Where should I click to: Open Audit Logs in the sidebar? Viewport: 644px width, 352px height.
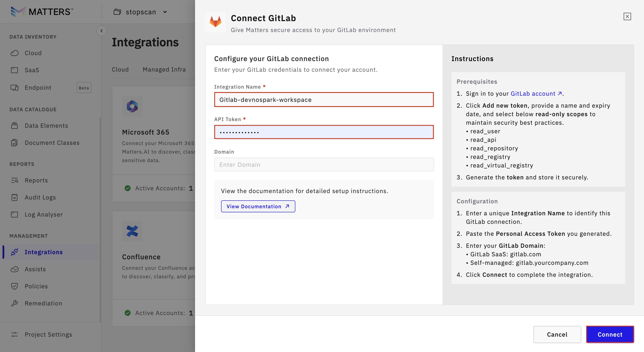tap(40, 197)
